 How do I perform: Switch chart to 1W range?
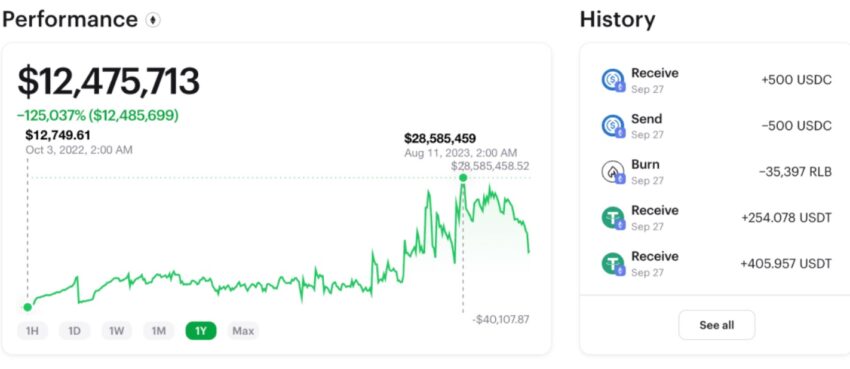pos(117,331)
